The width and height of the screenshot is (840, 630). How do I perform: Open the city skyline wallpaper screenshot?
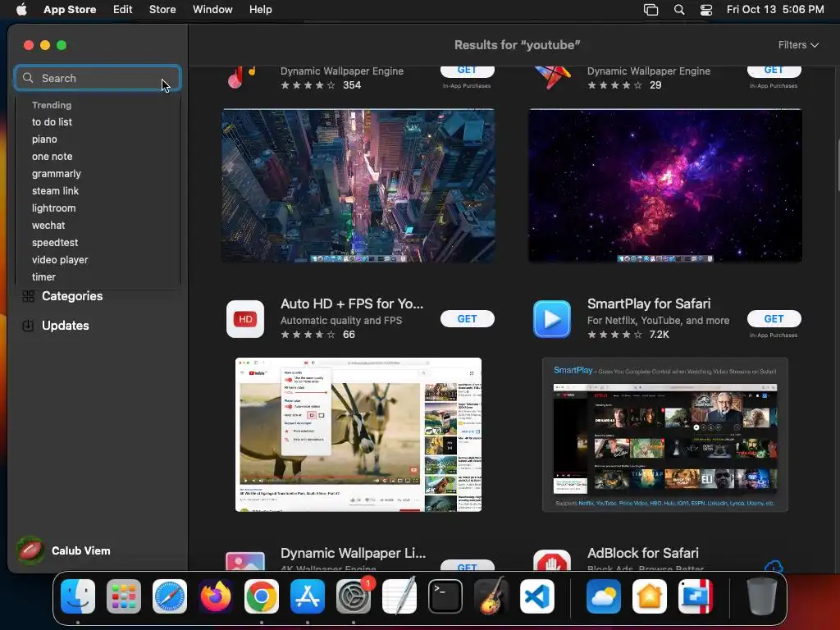click(x=358, y=185)
